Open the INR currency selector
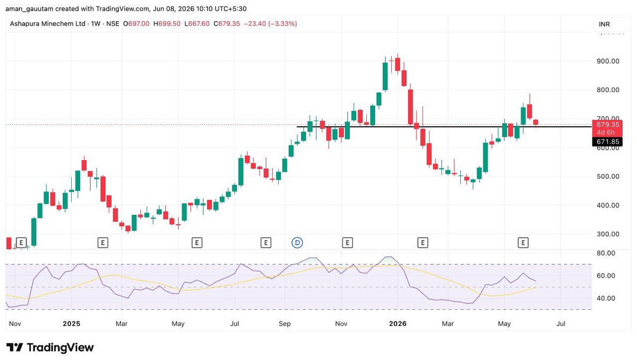 610,24
